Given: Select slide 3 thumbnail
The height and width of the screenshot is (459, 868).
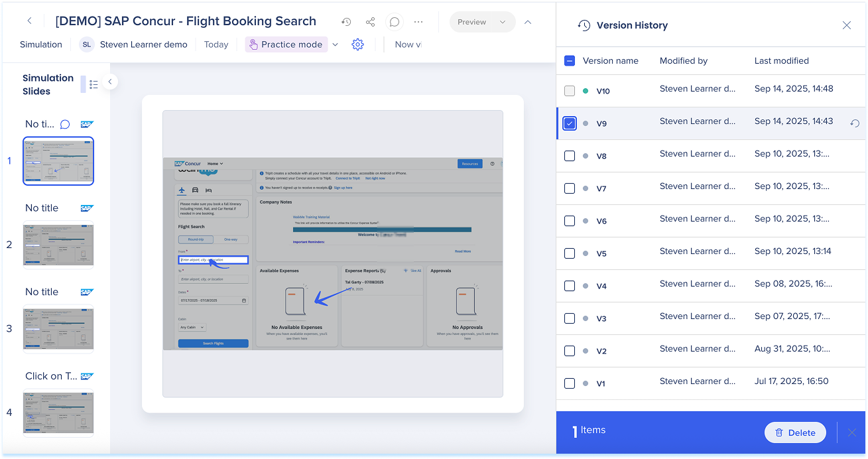Looking at the screenshot, I should tap(58, 328).
